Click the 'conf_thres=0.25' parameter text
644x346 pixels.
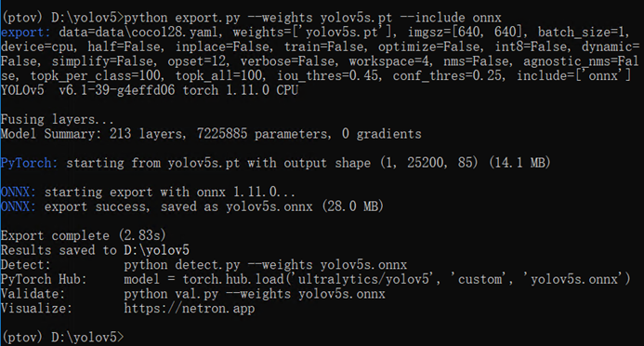point(449,76)
